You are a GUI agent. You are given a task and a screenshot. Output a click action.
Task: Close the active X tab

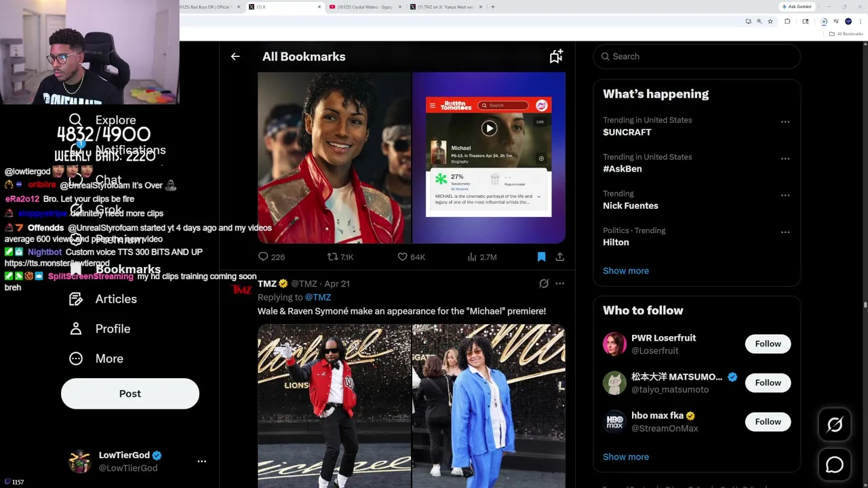[x=319, y=7]
